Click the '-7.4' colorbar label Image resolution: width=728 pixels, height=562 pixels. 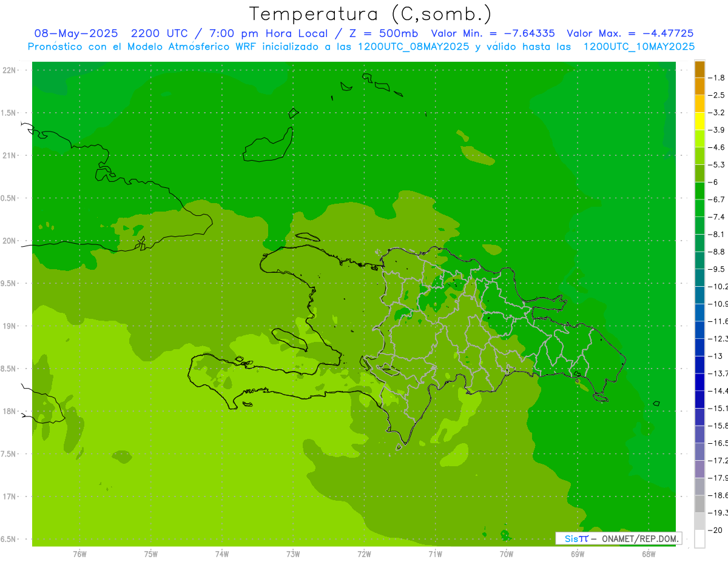[x=717, y=216]
